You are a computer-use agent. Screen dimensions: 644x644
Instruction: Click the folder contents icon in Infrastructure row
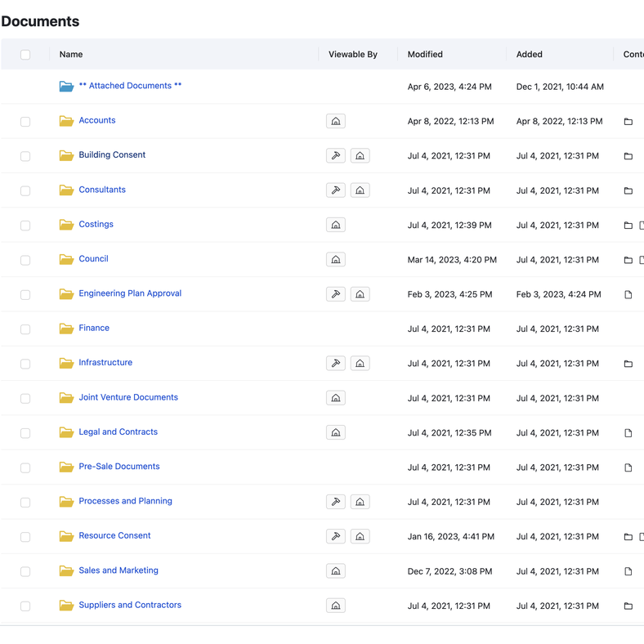click(628, 364)
